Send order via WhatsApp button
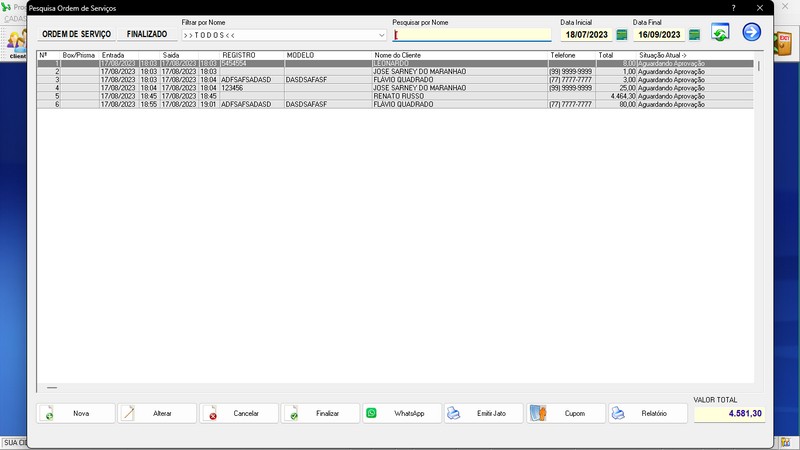This screenshot has height=450, width=800. point(402,413)
